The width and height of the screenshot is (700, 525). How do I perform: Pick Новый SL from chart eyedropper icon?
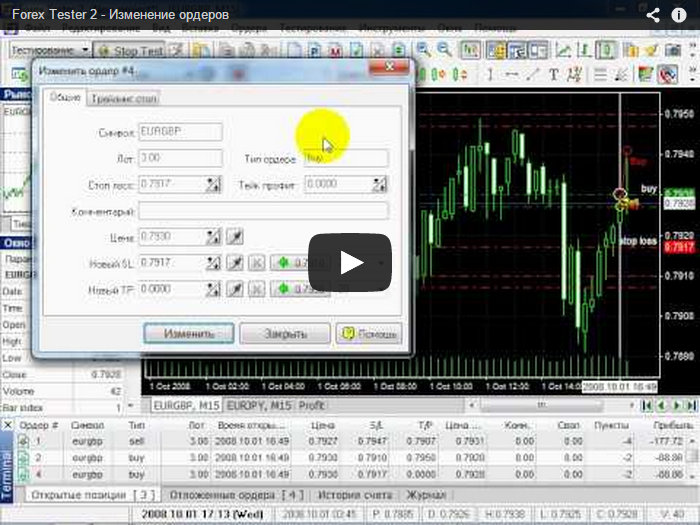(x=234, y=263)
